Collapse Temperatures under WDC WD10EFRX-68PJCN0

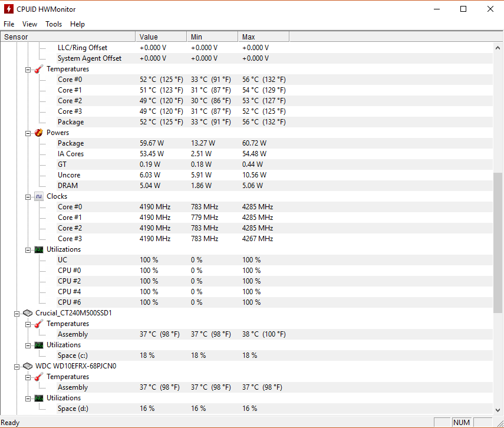[28, 377]
